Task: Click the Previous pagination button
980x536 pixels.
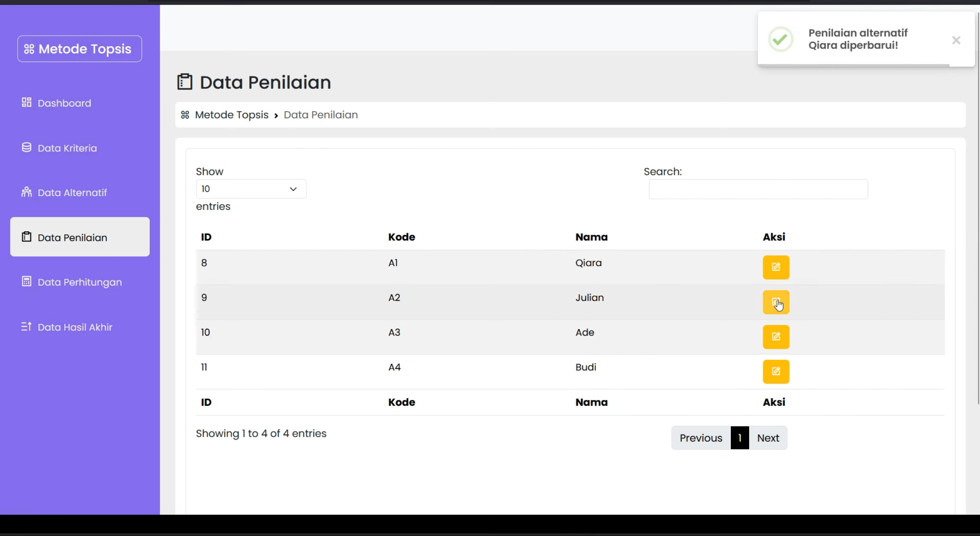Action: point(701,438)
